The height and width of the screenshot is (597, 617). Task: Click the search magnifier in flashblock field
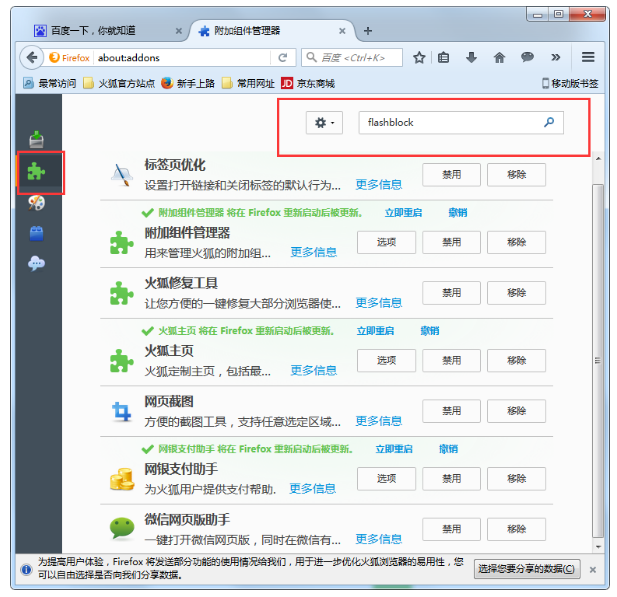pyautogui.click(x=549, y=122)
